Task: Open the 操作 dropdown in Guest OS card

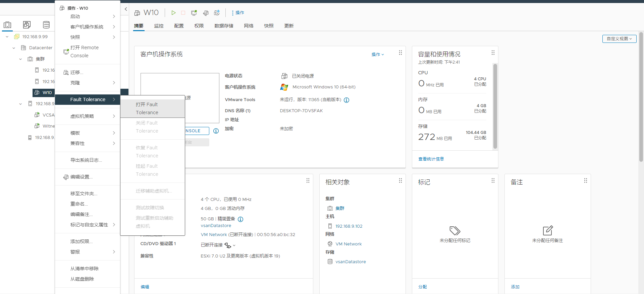Action: tap(378, 54)
